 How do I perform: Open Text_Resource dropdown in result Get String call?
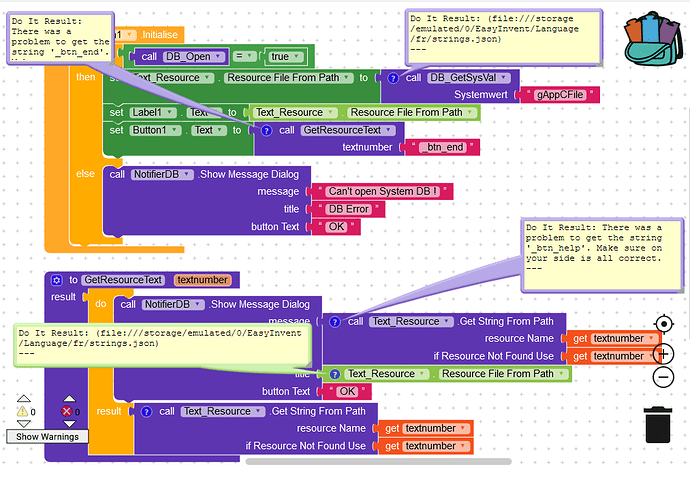pyautogui.click(x=223, y=411)
